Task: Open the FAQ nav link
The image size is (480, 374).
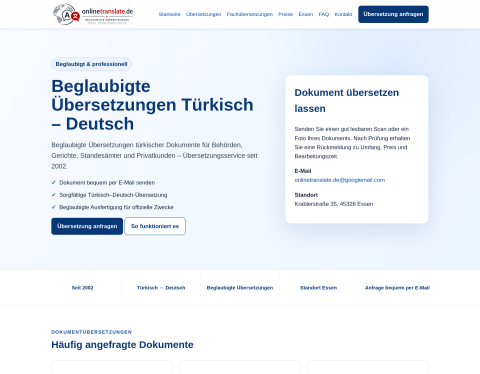Action: coord(324,14)
